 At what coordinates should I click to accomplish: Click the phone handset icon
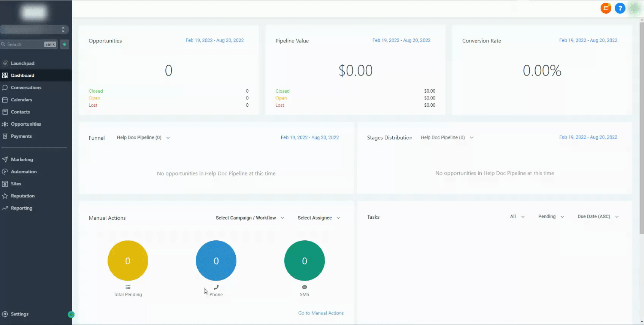(x=216, y=287)
